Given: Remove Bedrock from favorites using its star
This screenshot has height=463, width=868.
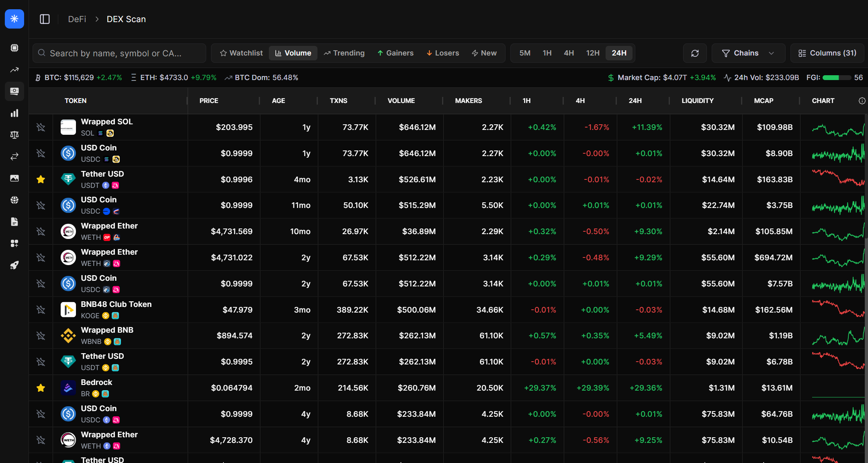Looking at the screenshot, I should (41, 388).
